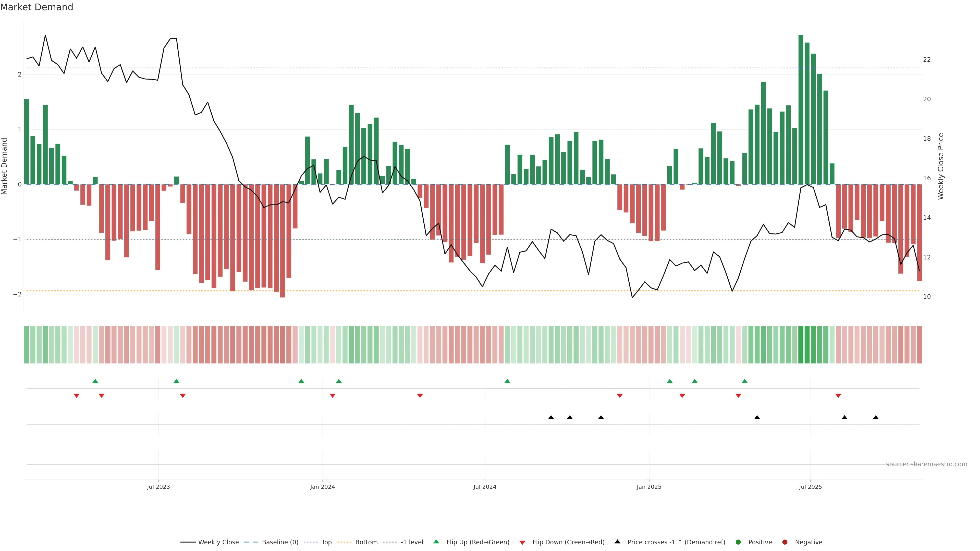Click the Market Demand chart title
Viewport: 980px width, 551px height.
(36, 7)
